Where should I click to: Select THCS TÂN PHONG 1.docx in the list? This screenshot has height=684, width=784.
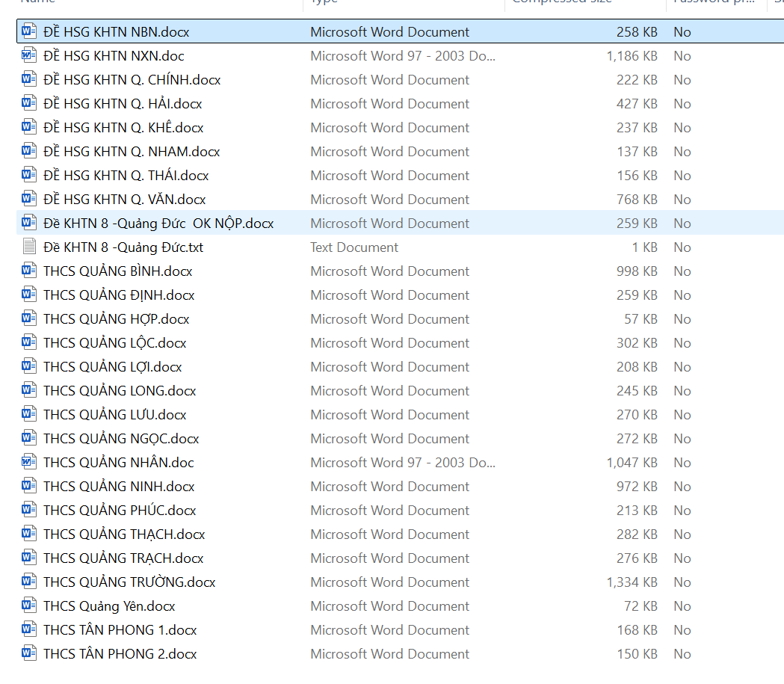pyautogui.click(x=120, y=630)
